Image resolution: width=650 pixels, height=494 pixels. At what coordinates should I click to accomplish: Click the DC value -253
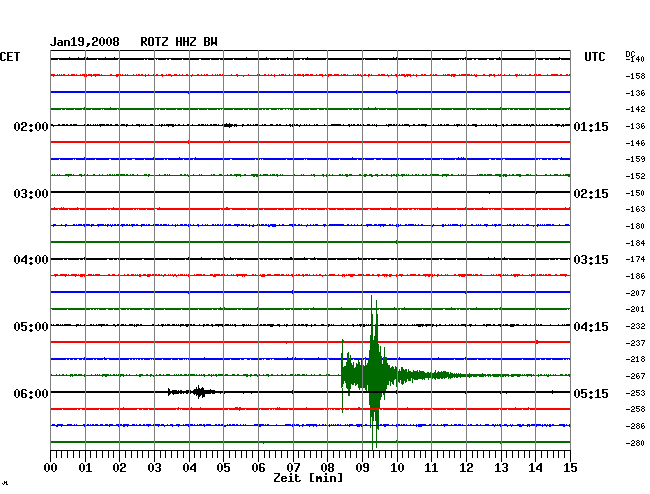point(635,393)
